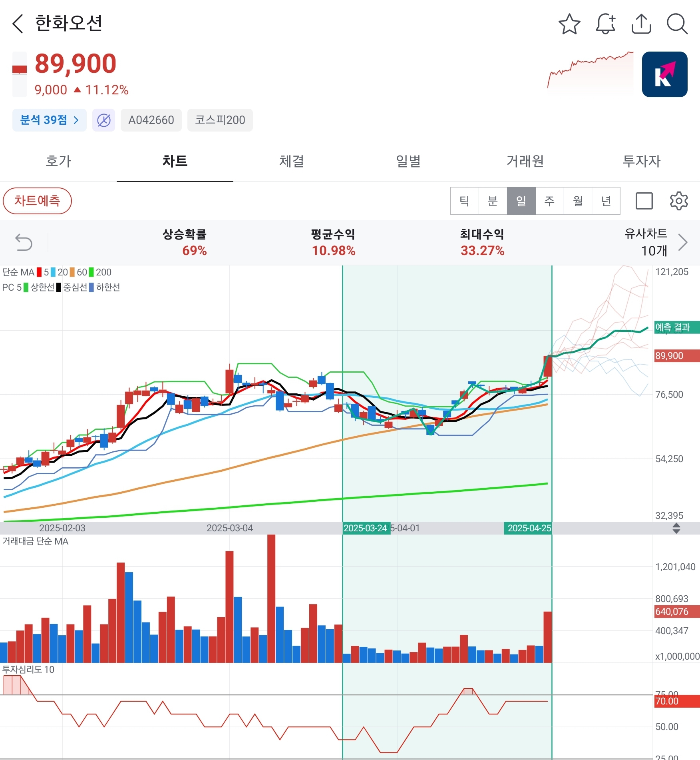Open 분석 39점 analysis score
Image resolution: width=700 pixels, height=760 pixels.
(x=49, y=120)
